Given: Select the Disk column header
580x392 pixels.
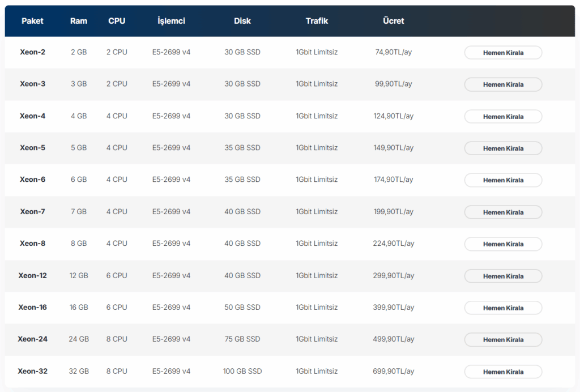Looking at the screenshot, I should [242, 21].
